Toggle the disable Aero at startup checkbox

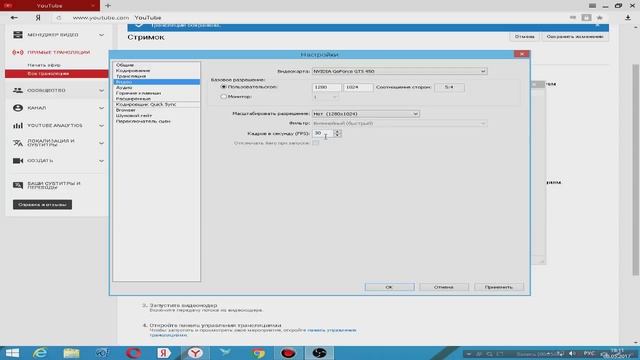[x=315, y=143]
